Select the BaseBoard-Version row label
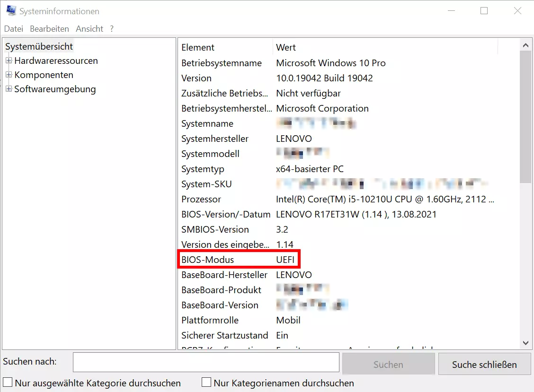 [x=220, y=305]
